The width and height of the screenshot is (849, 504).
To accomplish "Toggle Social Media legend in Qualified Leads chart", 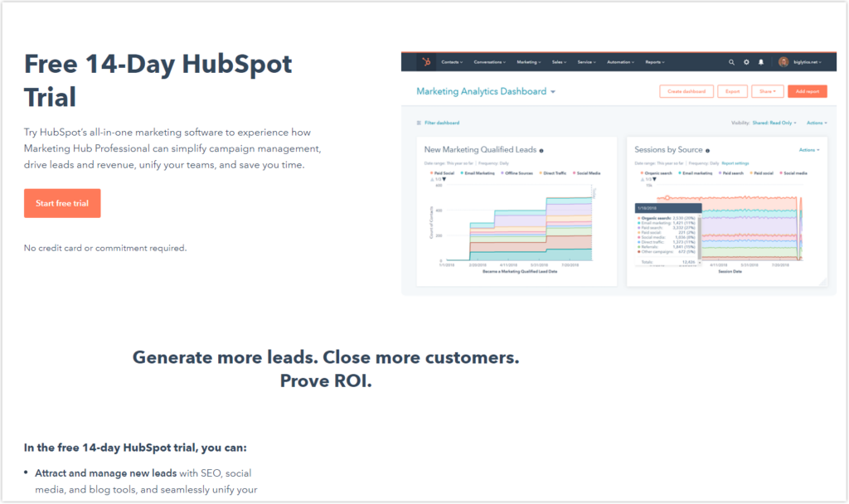I will (x=586, y=173).
